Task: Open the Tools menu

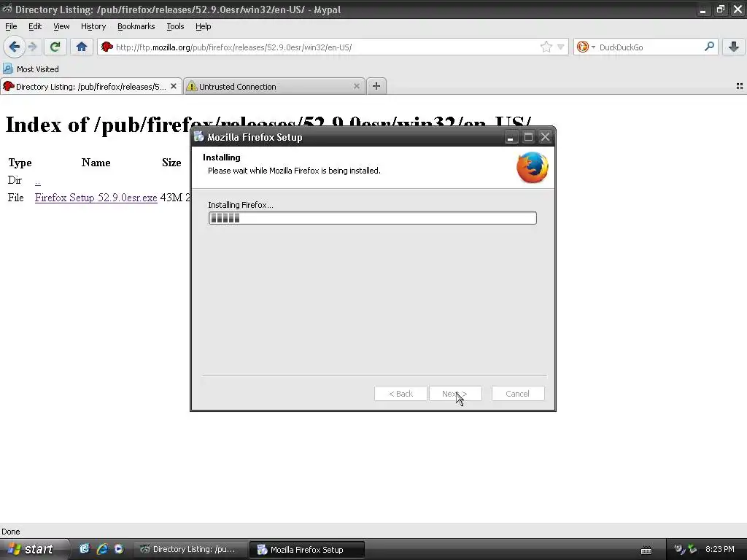Action: pyautogui.click(x=175, y=26)
